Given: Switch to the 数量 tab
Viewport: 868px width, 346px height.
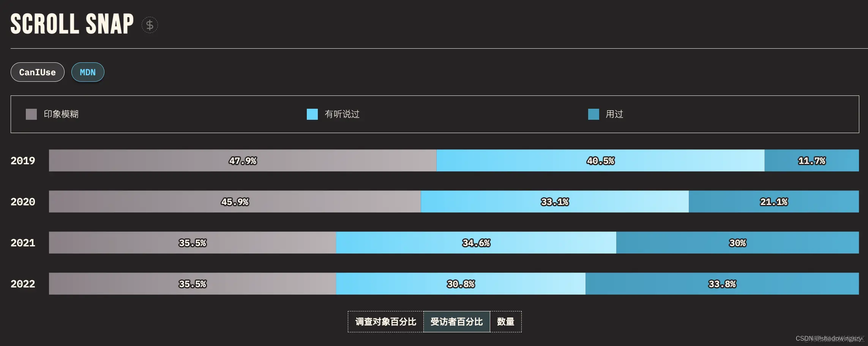Looking at the screenshot, I should pos(506,321).
